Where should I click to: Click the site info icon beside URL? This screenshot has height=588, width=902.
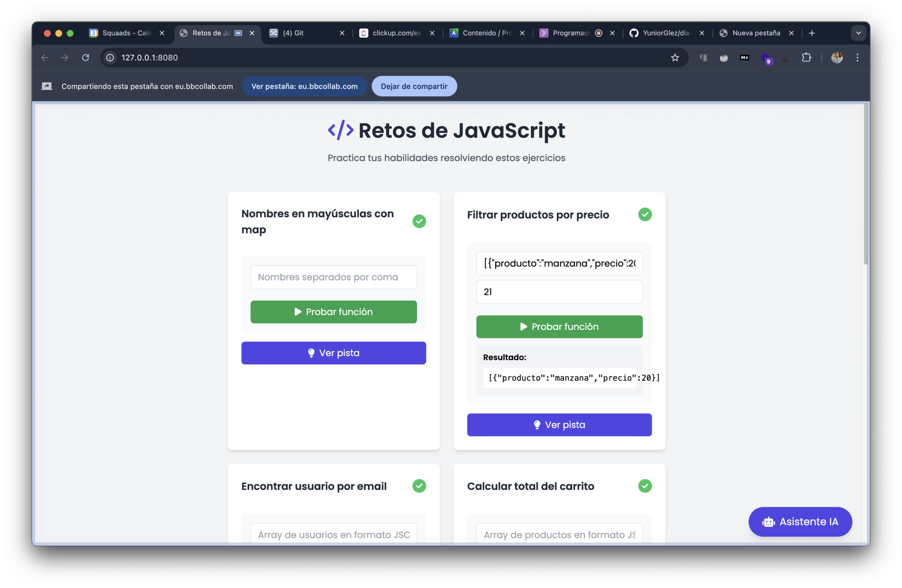click(111, 57)
